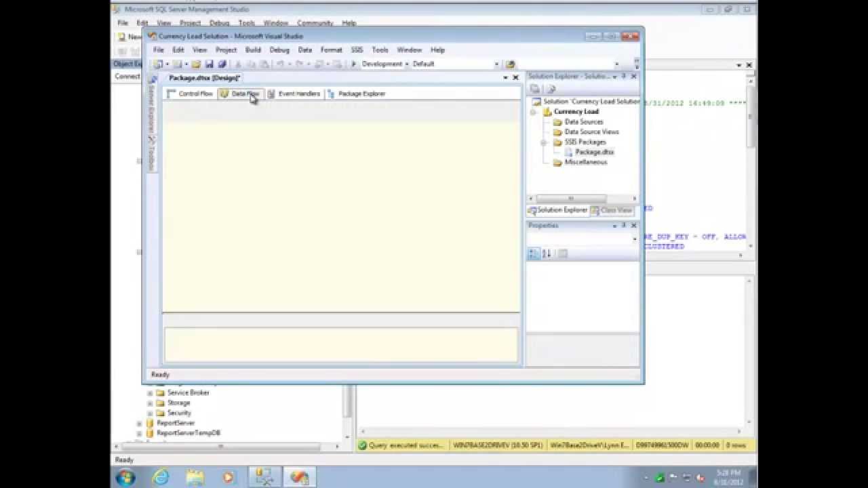Viewport: 868px width, 488px height.
Task: Switch to the Class View tab
Action: click(612, 211)
